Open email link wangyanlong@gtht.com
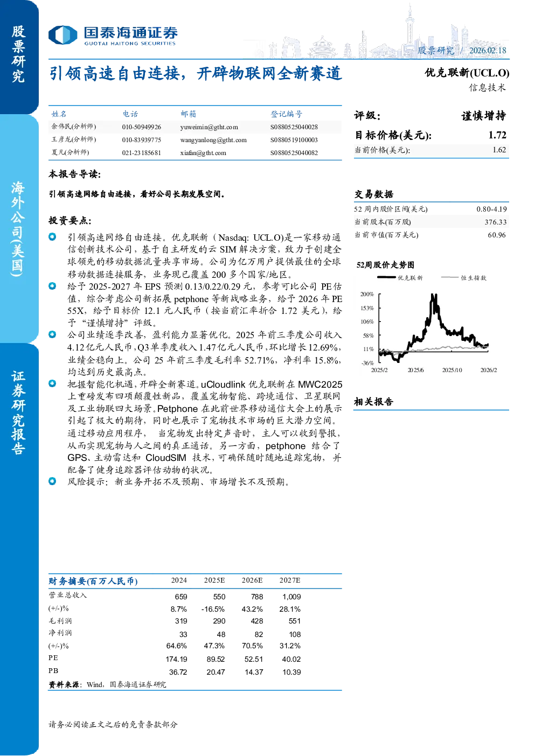Viewport: 535px width, 756px height. (x=213, y=140)
